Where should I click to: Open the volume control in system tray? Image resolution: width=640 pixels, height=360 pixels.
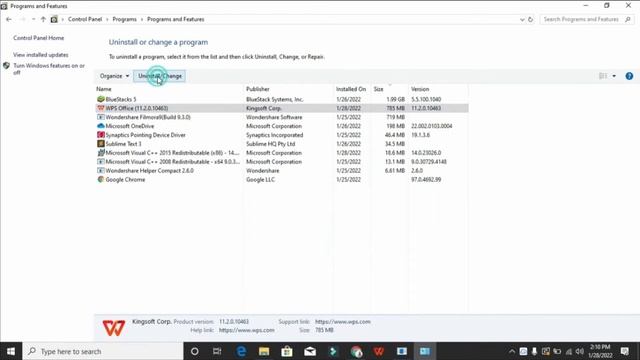click(x=580, y=351)
